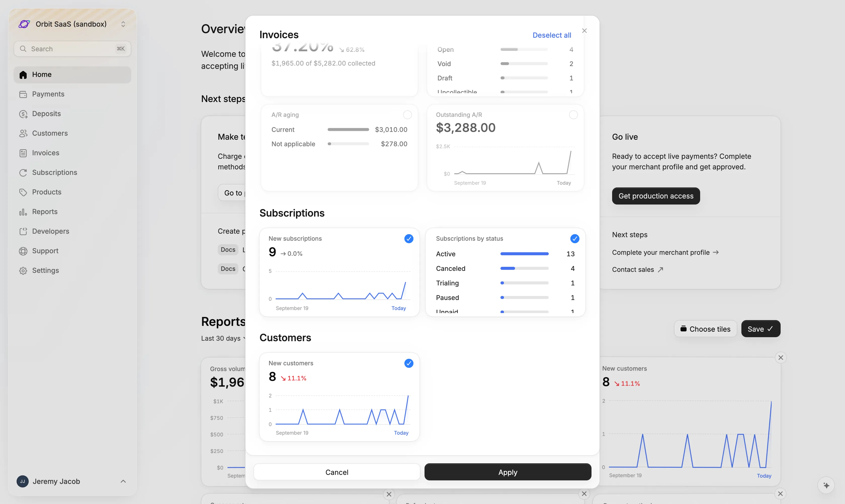Open the Contact sales link
The height and width of the screenshot is (504, 845).
pyautogui.click(x=637, y=270)
